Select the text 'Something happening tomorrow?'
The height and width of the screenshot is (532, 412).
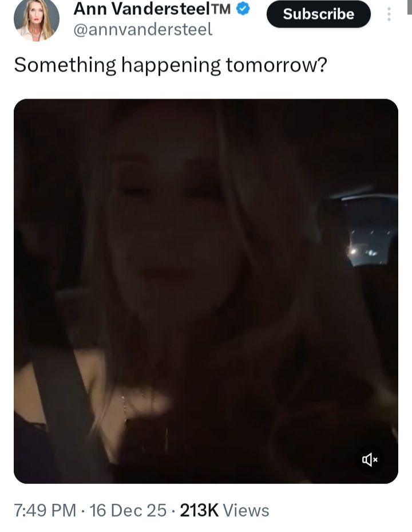170,65
